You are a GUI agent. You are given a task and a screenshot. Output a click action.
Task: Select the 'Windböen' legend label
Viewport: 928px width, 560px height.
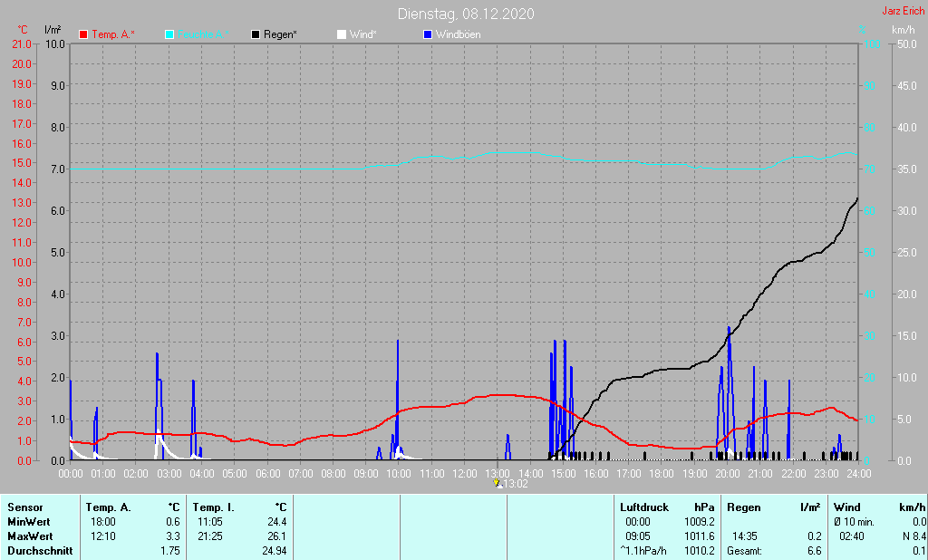click(458, 35)
